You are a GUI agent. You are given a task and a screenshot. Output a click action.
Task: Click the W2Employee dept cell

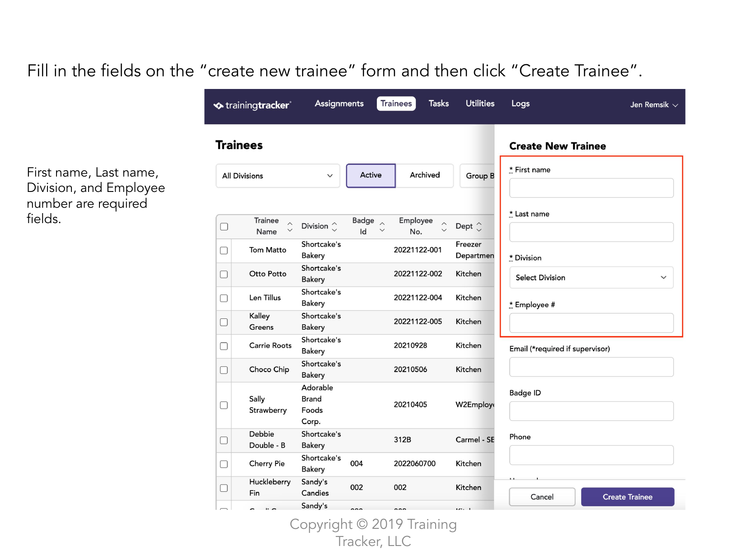pos(475,405)
